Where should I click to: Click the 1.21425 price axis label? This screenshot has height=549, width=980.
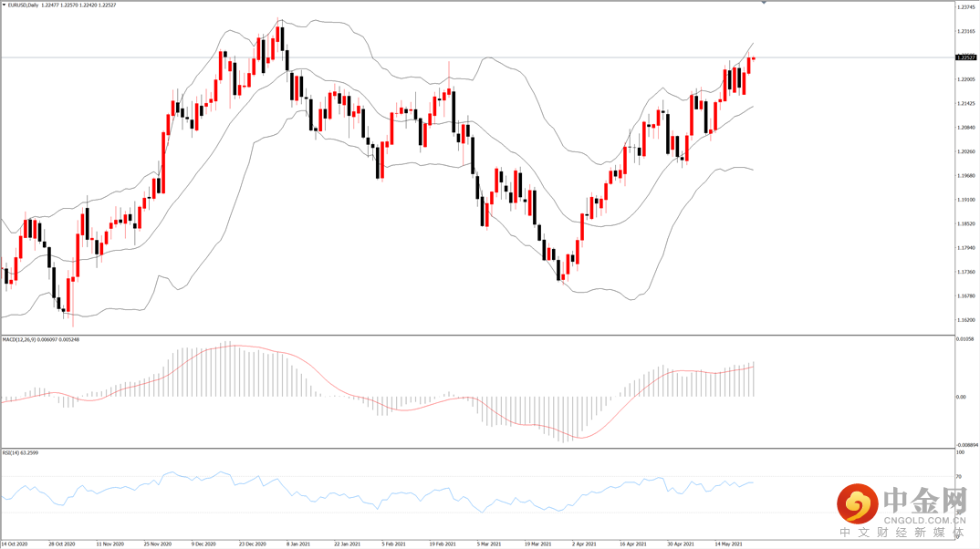[x=966, y=104]
